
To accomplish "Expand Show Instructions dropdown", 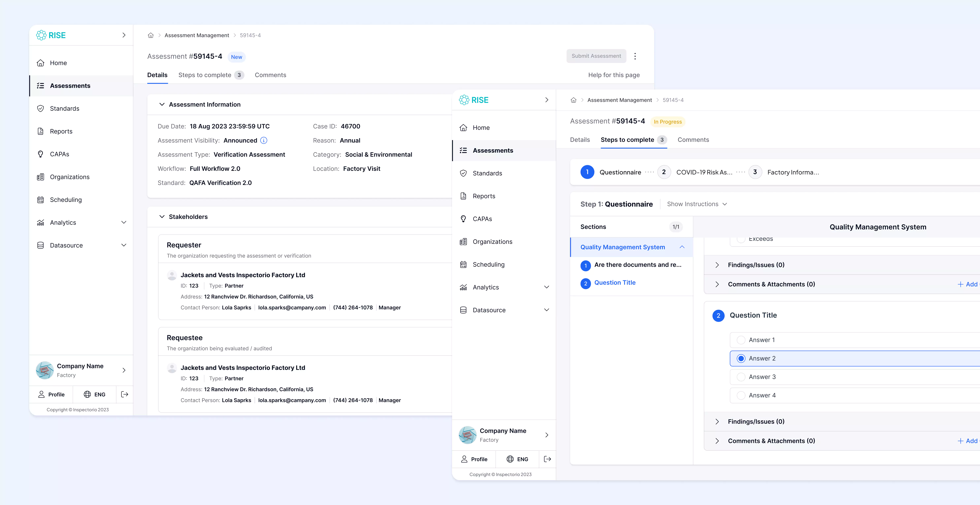I will [697, 204].
